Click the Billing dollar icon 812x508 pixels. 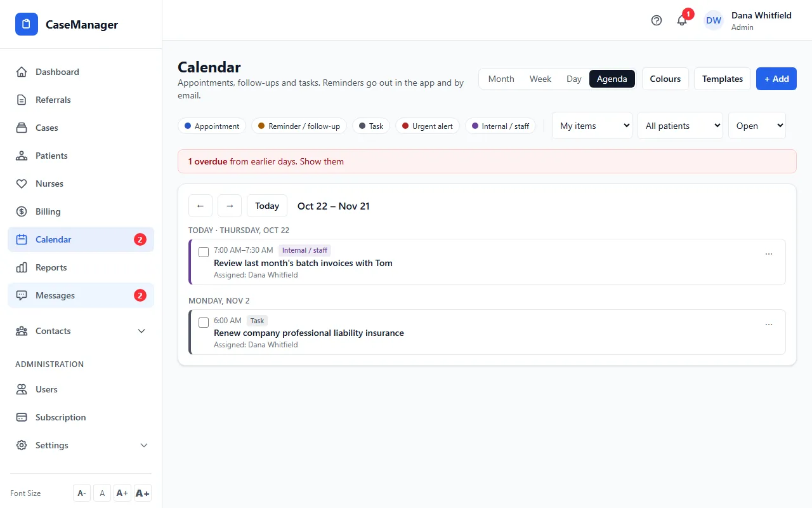point(22,211)
